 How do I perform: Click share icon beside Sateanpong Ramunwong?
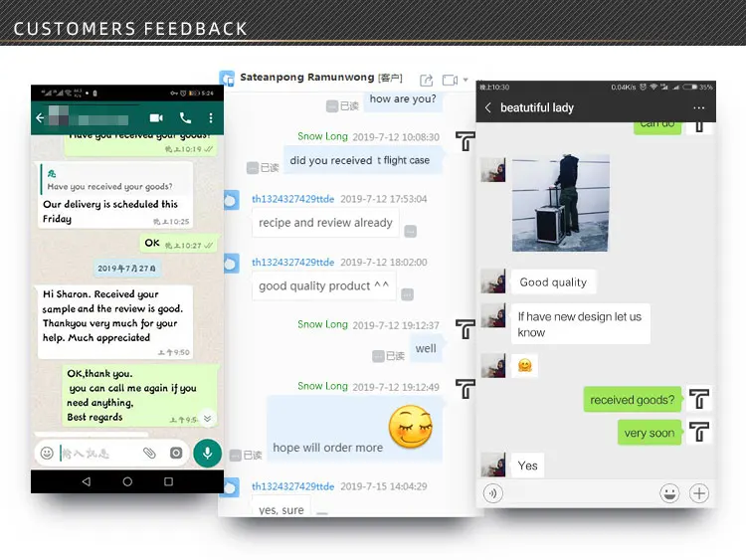tap(427, 80)
